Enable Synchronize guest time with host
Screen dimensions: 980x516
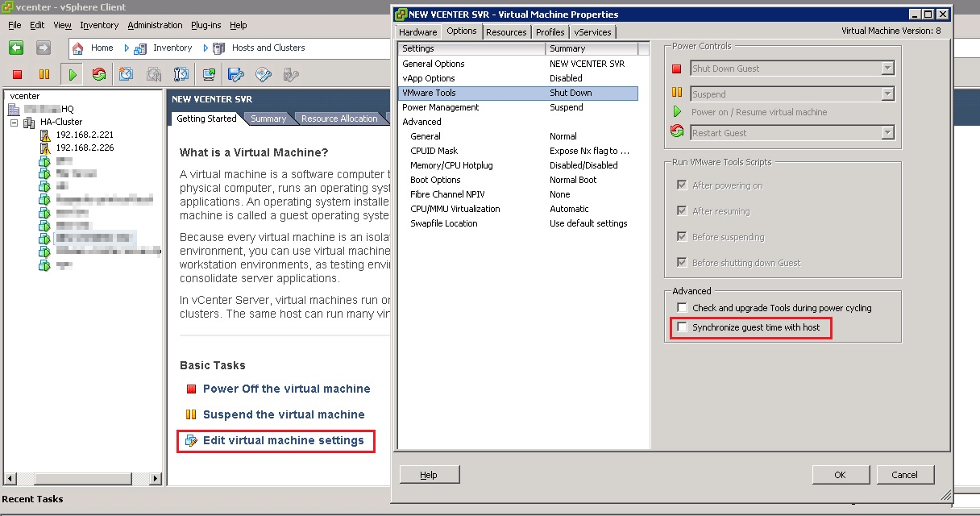tap(682, 327)
